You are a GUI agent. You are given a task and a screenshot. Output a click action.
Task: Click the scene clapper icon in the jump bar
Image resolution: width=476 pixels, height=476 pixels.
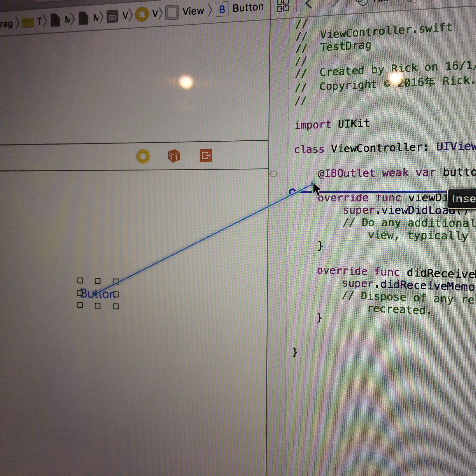pos(112,17)
